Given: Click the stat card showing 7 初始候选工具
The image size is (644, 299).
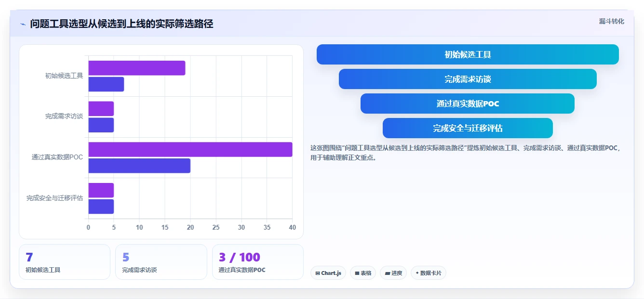Looking at the screenshot, I should 65,262.
